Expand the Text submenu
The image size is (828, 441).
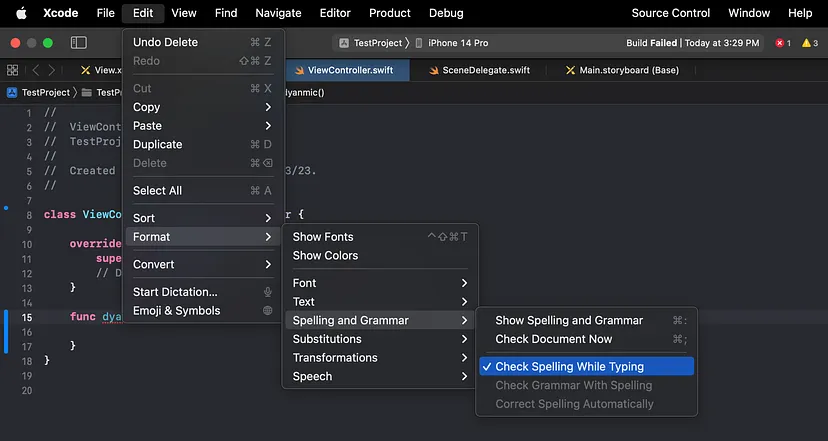(x=380, y=302)
